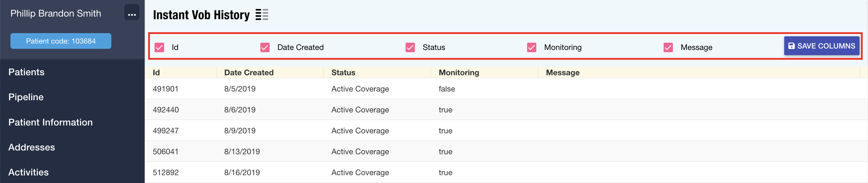This screenshot has height=183, width=868.
Task: Select the row with Id 491901
Action: 166,89
